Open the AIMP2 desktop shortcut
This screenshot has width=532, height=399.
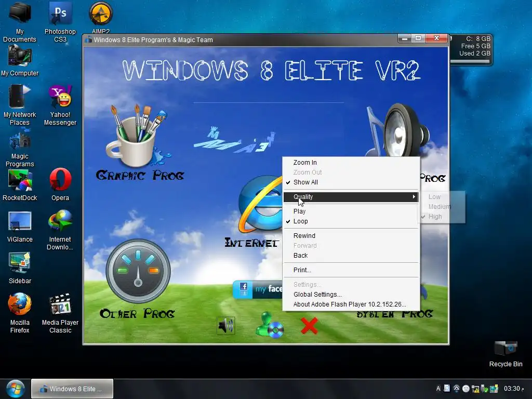[101, 17]
